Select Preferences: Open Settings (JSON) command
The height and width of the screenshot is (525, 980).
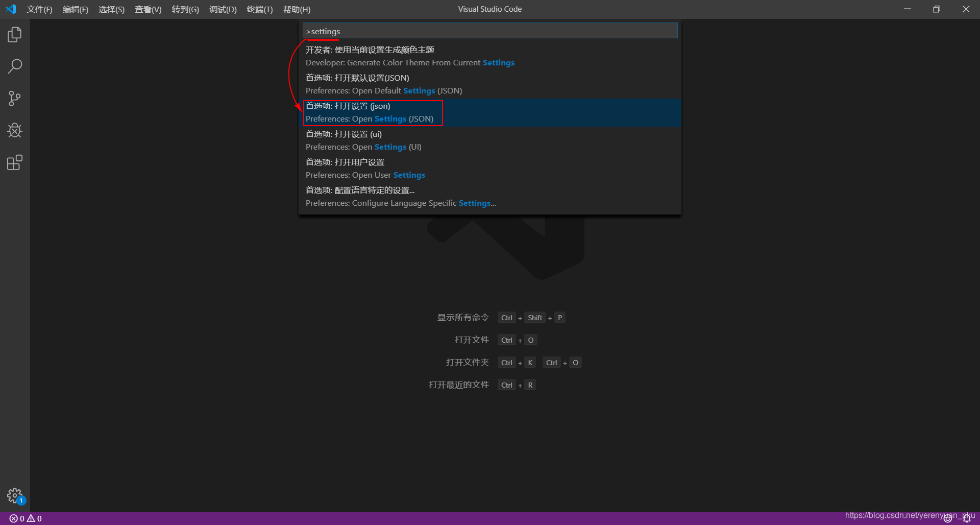click(490, 112)
